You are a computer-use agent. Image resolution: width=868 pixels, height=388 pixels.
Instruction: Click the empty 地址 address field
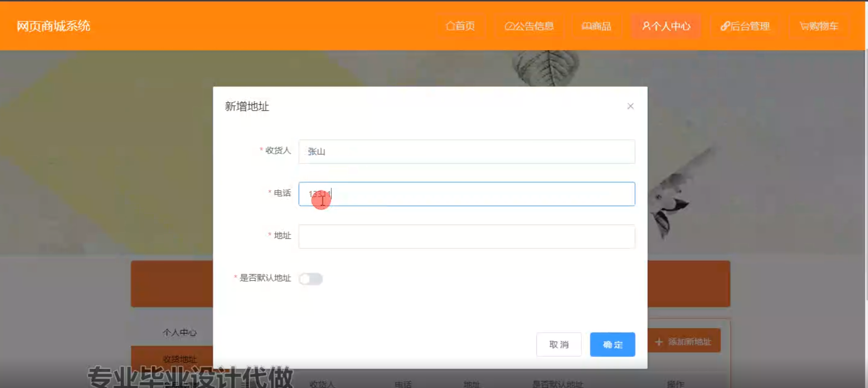pyautogui.click(x=466, y=236)
